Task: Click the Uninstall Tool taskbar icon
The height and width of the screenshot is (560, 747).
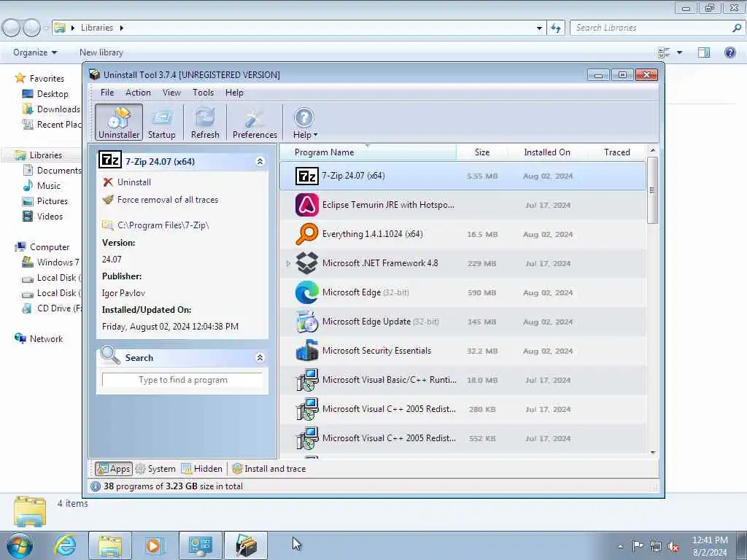Action: click(x=246, y=545)
